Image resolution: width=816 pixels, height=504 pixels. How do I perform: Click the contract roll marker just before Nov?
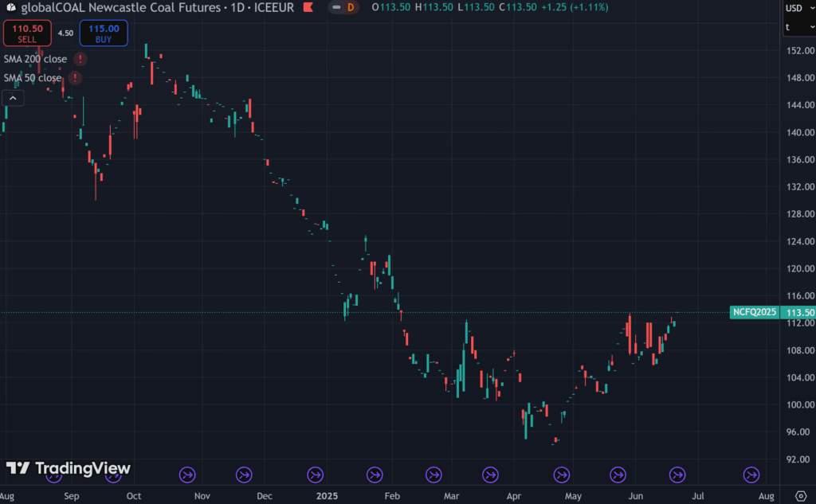pos(187,475)
